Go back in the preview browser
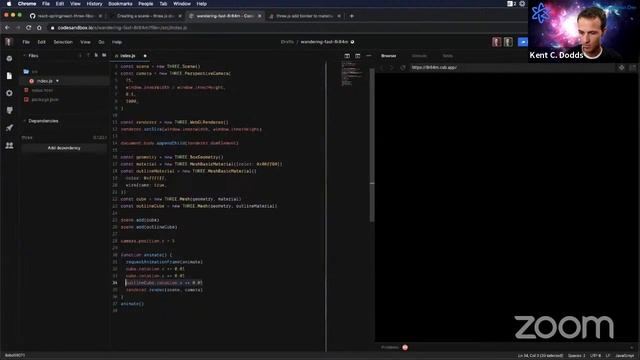Screen dimensions: 640x360 pyautogui.click(x=383, y=68)
